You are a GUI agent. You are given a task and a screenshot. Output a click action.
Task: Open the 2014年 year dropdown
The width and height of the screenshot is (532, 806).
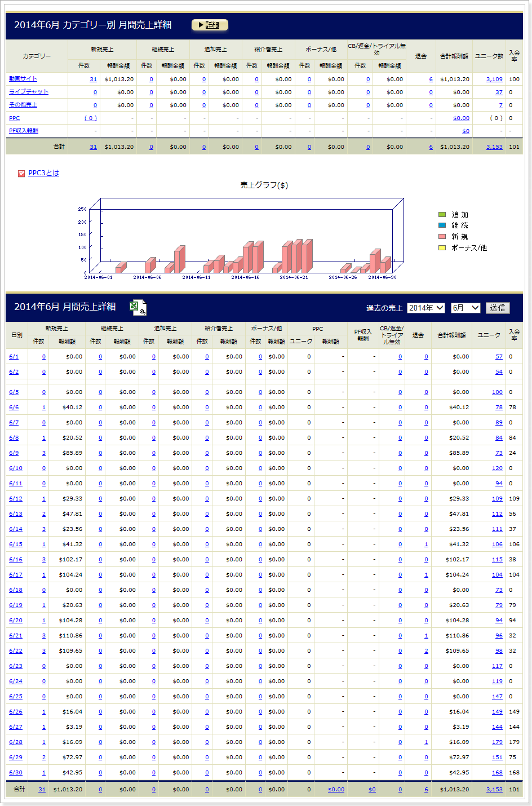coord(425,308)
